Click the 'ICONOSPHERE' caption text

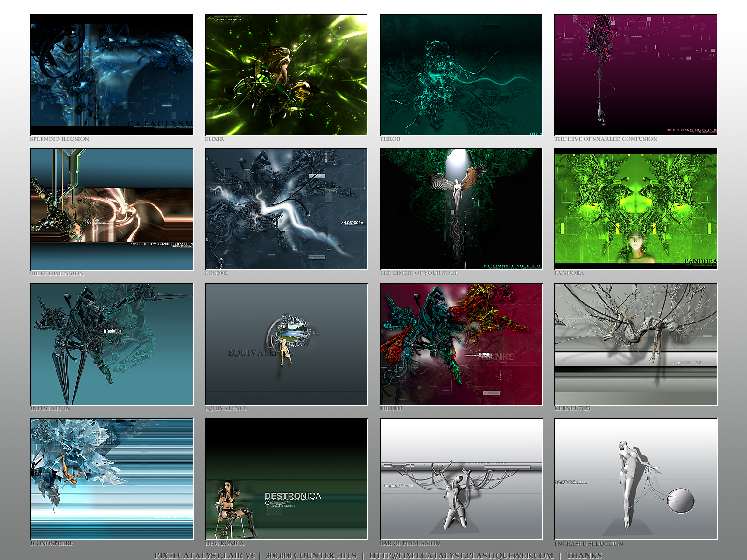click(52, 543)
